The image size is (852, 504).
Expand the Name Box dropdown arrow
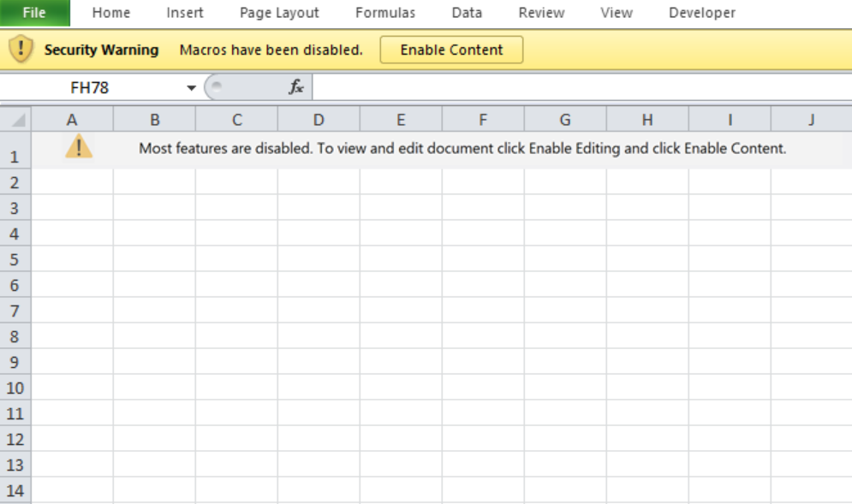point(191,88)
